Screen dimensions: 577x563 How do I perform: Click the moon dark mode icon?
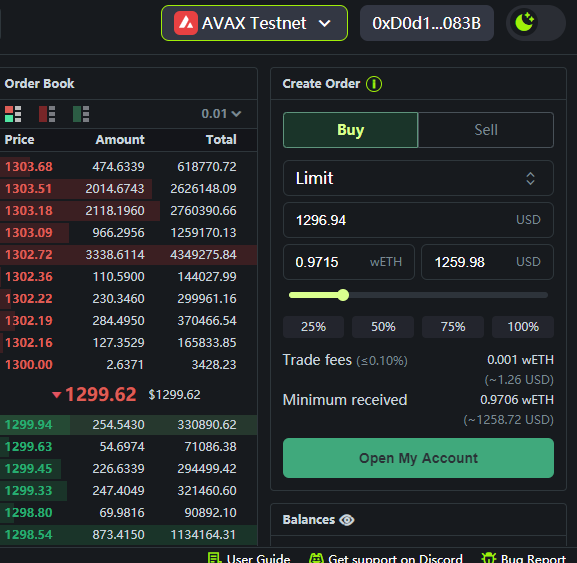(x=524, y=22)
